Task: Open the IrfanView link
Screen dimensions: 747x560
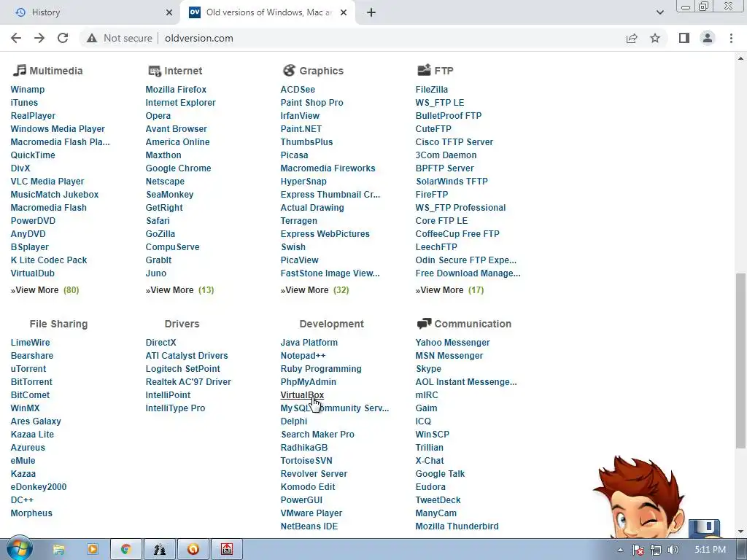Action: click(x=300, y=116)
